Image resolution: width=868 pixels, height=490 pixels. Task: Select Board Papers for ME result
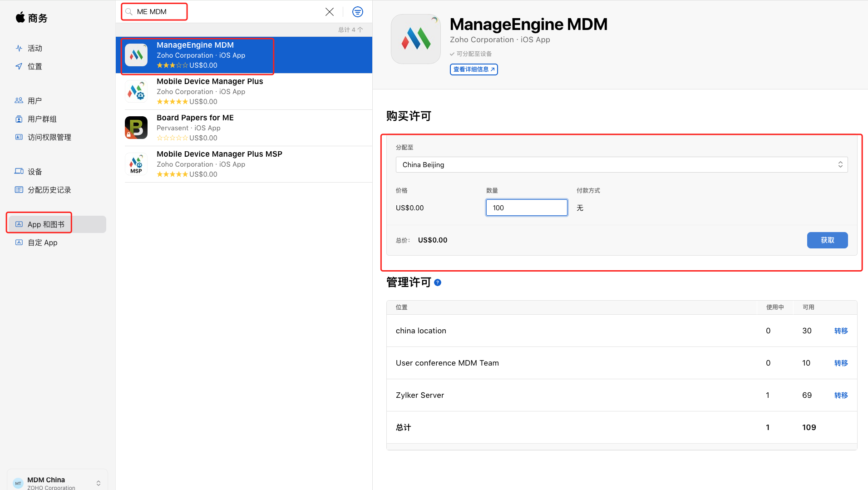(x=244, y=128)
